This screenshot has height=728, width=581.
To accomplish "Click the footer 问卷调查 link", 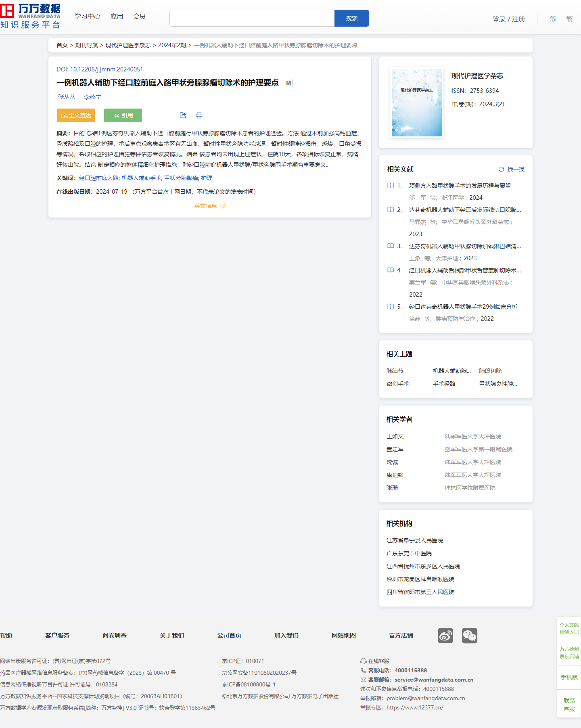I will [x=115, y=636].
